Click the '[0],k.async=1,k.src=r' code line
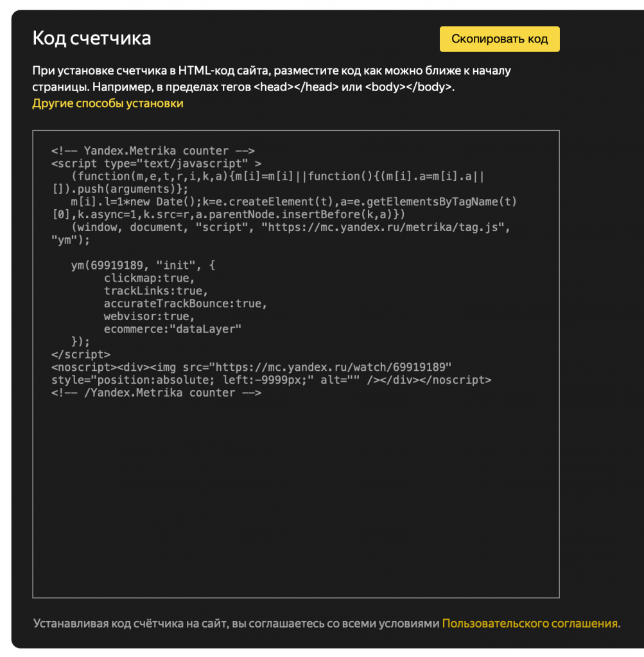The width and height of the screenshot is (644, 657). coord(229,214)
